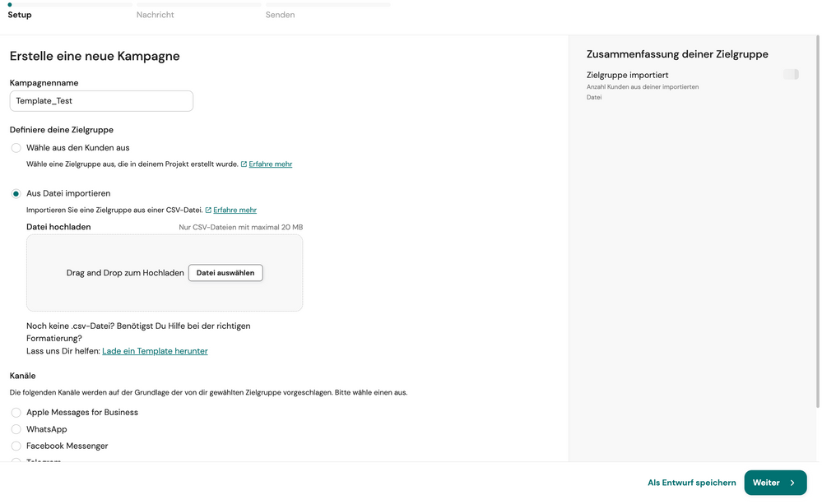
Task: Open 'Lade ein Template herunter' link
Action: (155, 351)
